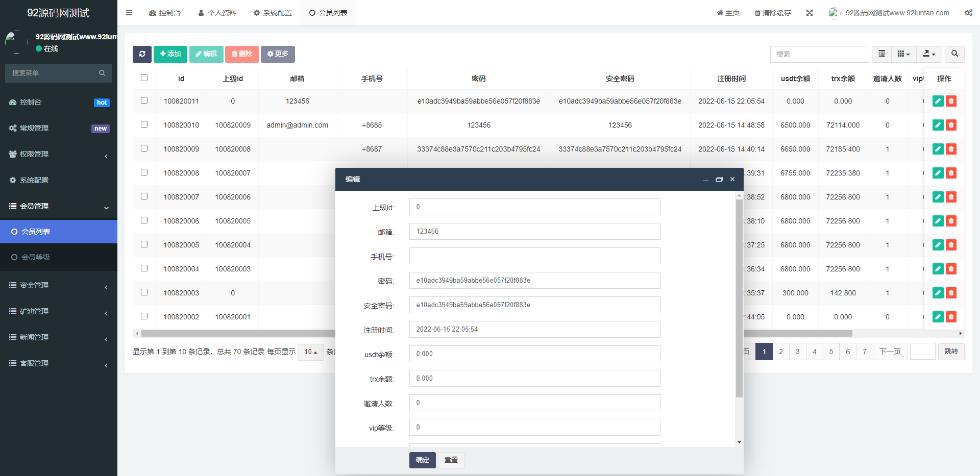Expand the 资金管理 sidebar menu
Screen dimensions: 980x476
tap(59, 286)
